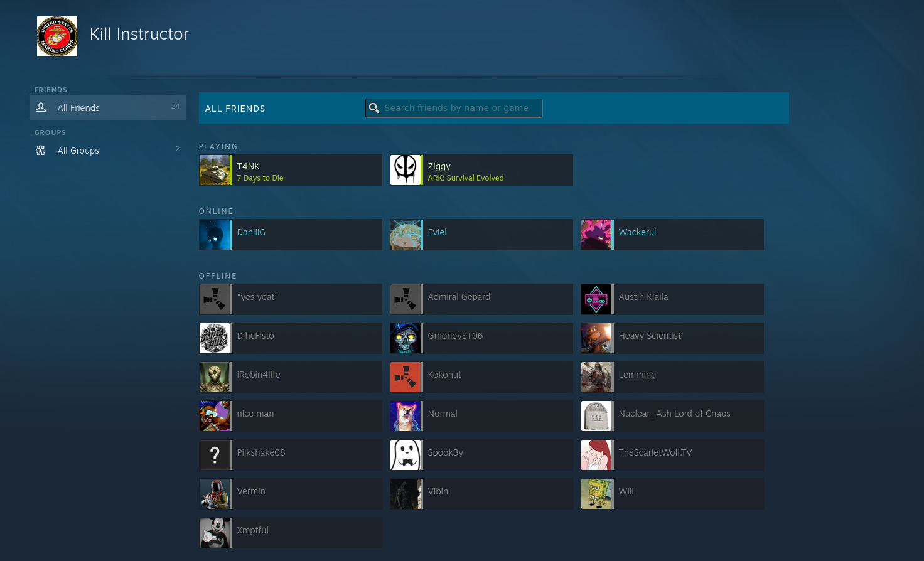
Task: Open T4NK's tank avatar
Action: point(215,170)
